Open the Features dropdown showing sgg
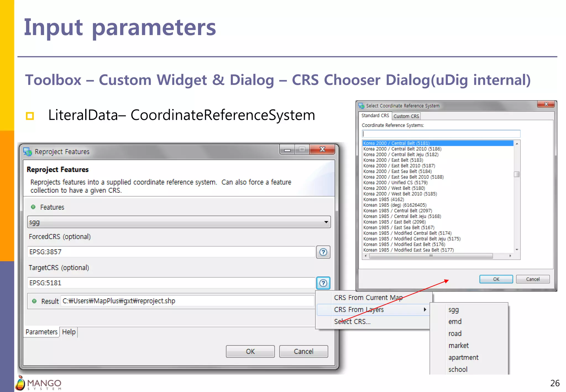This screenshot has width=566, height=392. pyautogui.click(x=179, y=222)
